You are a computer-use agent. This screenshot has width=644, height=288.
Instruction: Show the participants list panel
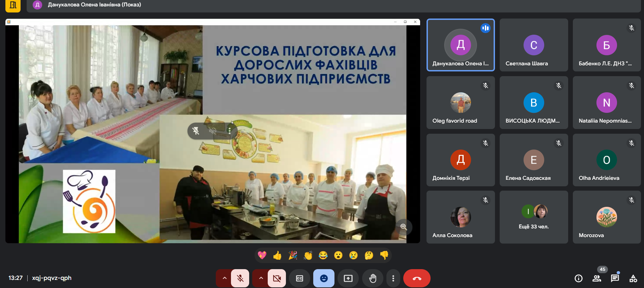(x=596, y=278)
